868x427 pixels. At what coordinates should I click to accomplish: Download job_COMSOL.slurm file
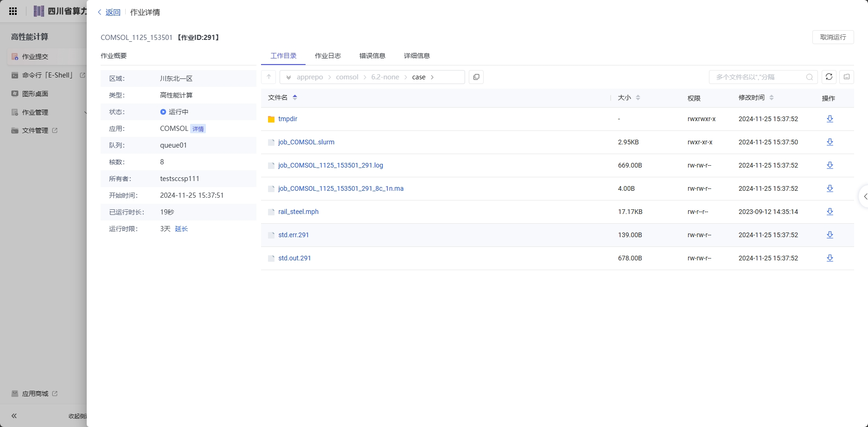[x=830, y=142]
